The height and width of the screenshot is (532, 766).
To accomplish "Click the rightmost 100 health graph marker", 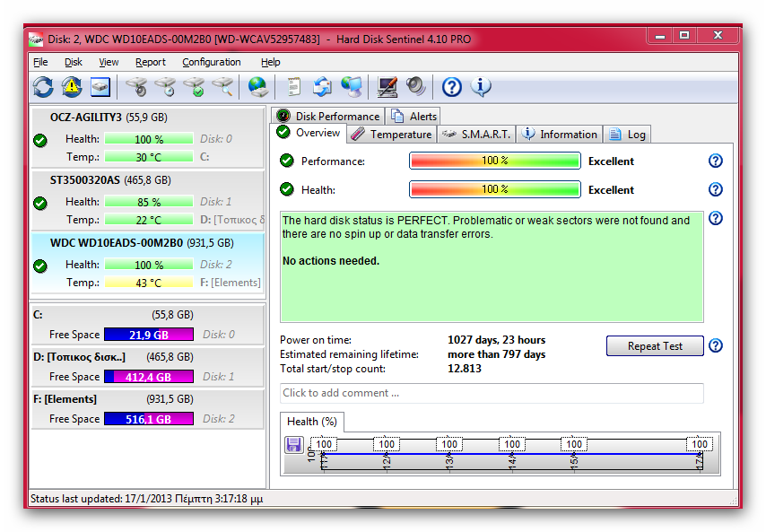I will 700,444.
